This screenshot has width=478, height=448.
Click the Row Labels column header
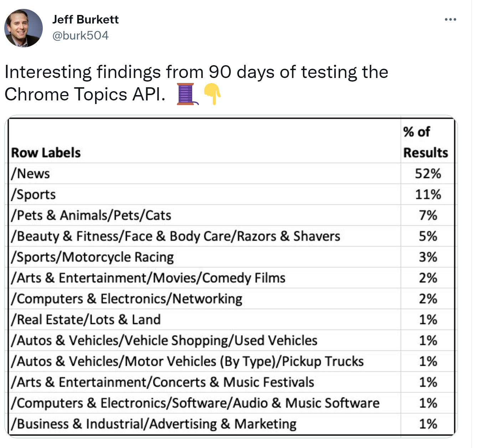(x=46, y=153)
